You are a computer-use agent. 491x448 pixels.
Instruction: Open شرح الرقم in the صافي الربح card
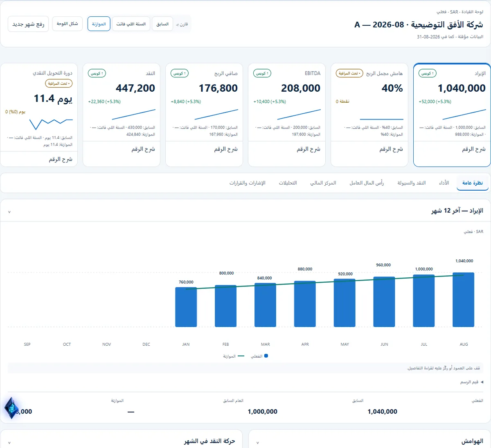click(226, 149)
